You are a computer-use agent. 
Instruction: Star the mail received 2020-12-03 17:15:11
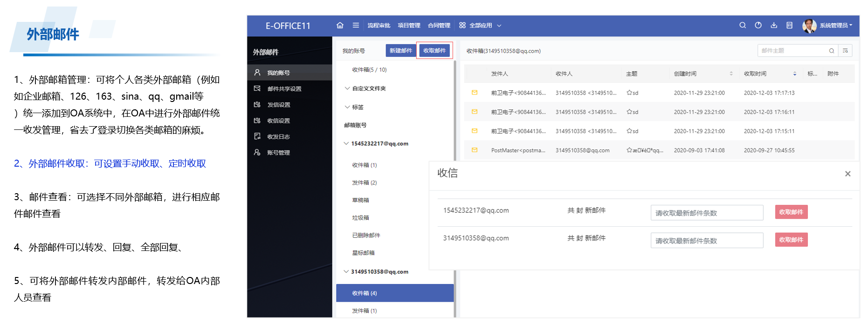coord(629,131)
